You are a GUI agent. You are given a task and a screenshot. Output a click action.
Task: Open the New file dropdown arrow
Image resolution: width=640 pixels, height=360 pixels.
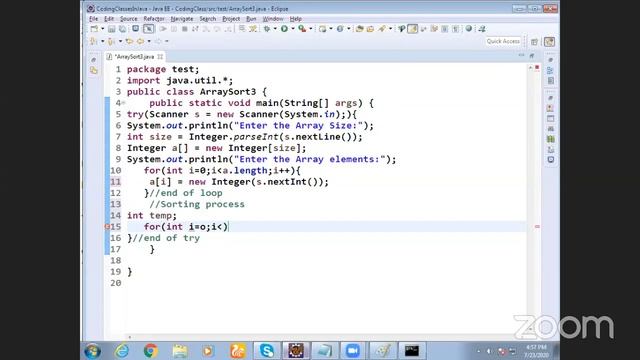pos(102,29)
